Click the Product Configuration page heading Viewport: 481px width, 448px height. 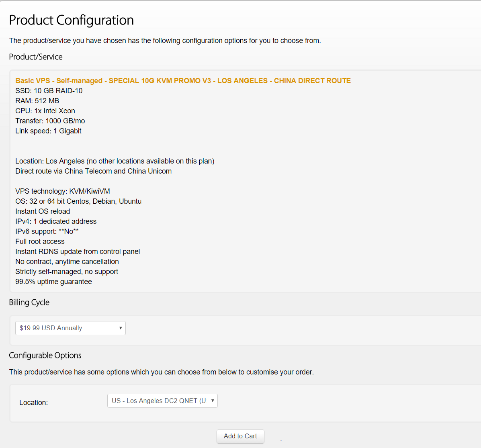(71, 20)
